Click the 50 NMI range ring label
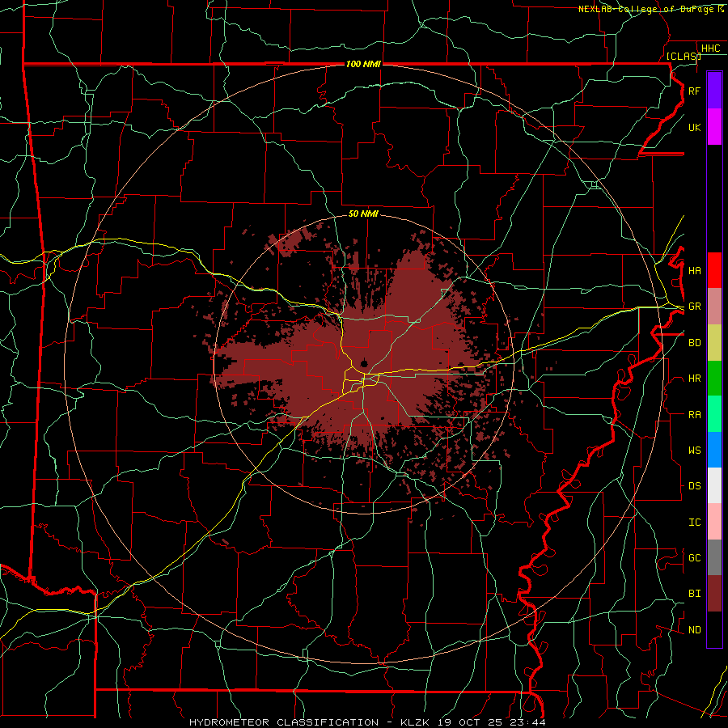728x728 pixels. [x=363, y=214]
